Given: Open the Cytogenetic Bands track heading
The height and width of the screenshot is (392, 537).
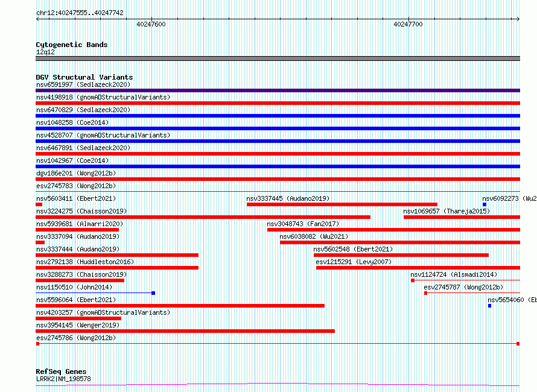Looking at the screenshot, I should (72, 45).
